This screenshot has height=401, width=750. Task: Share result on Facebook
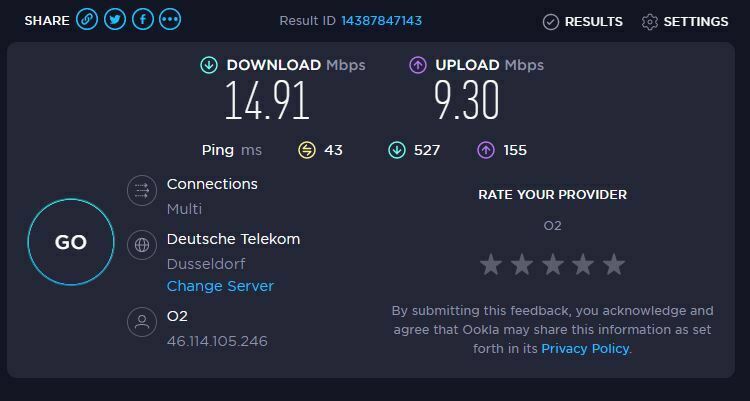coord(143,20)
